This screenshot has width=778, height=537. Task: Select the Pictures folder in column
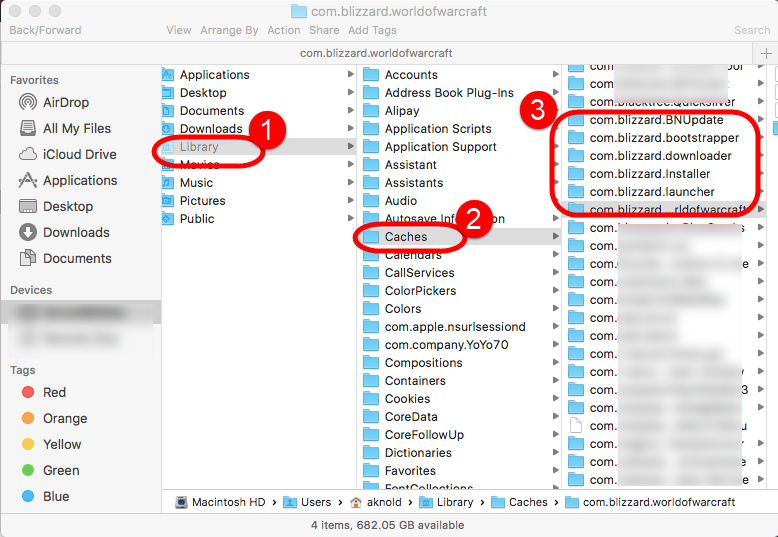259,201
